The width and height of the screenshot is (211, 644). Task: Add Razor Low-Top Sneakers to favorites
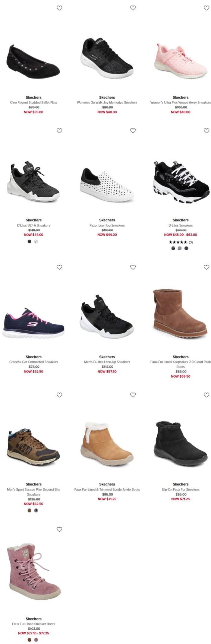[133, 131]
